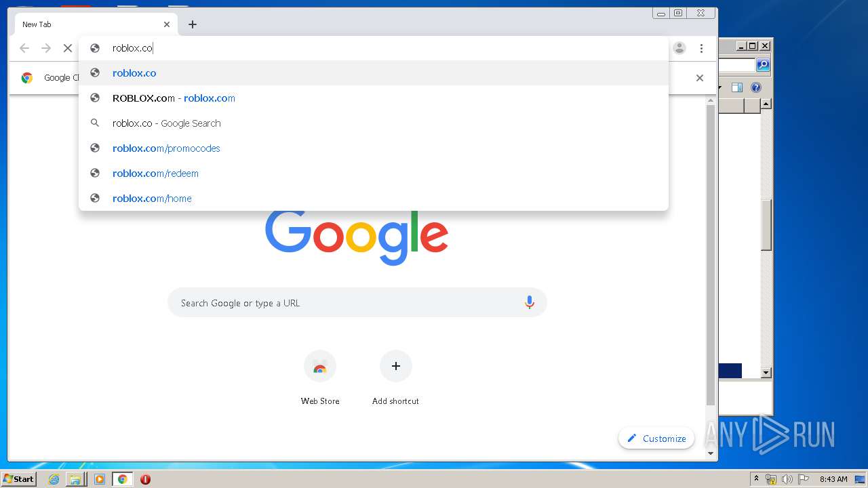Launch Internet Explorer from taskbar
This screenshot has height=488, width=868.
pyautogui.click(x=54, y=479)
